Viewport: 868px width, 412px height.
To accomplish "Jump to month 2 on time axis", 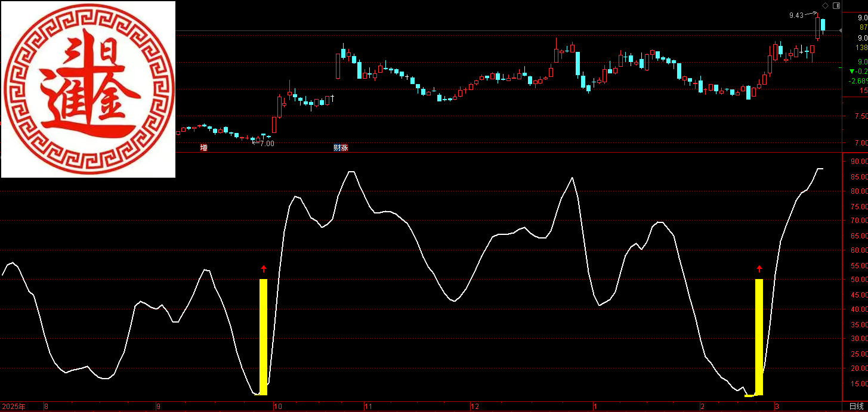I will (702, 407).
